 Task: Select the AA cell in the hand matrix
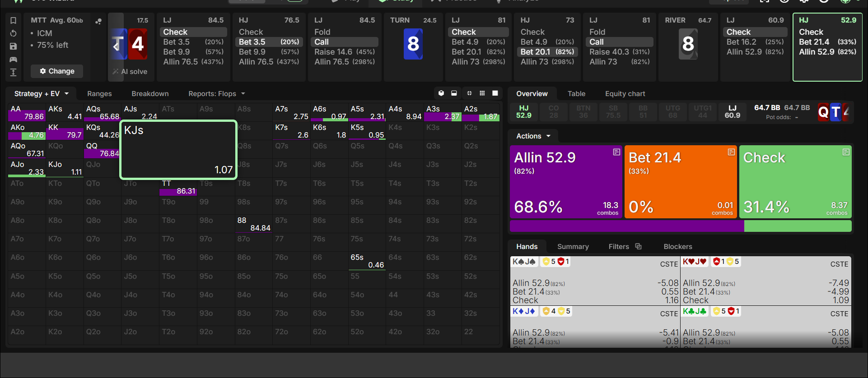(x=27, y=112)
